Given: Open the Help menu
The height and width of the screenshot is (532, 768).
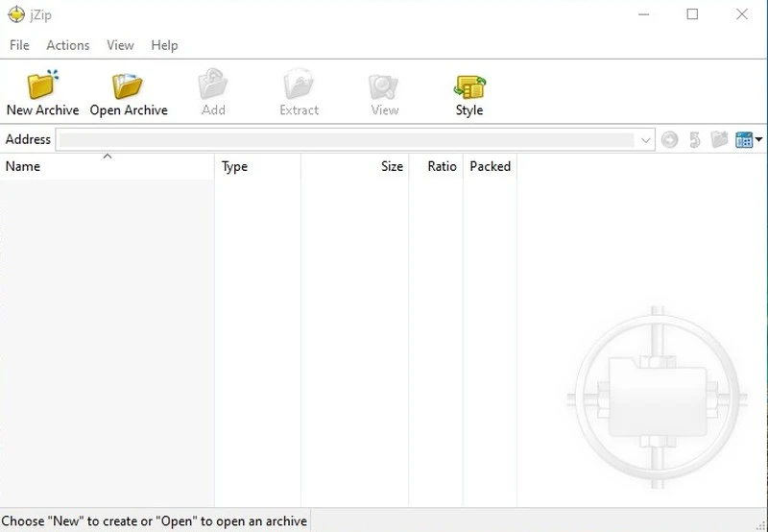Looking at the screenshot, I should (164, 45).
